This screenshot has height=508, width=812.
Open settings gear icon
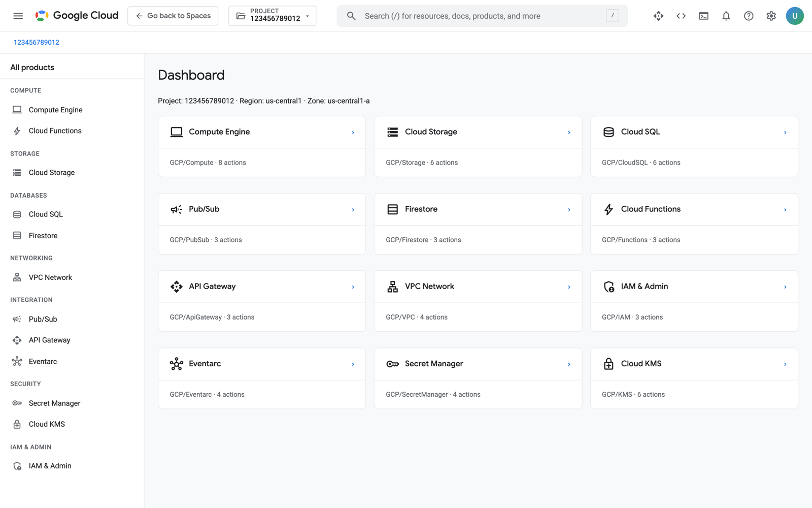click(x=771, y=16)
